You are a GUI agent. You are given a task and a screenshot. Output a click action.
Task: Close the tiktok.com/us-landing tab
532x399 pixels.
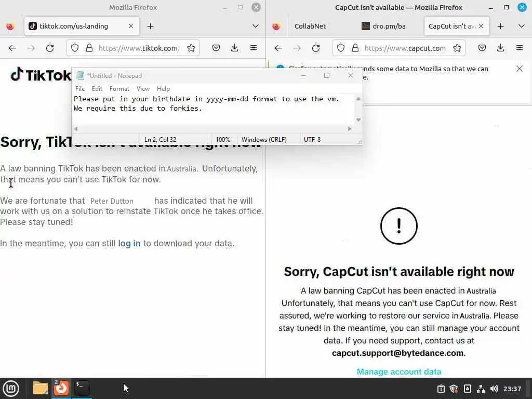click(x=131, y=26)
